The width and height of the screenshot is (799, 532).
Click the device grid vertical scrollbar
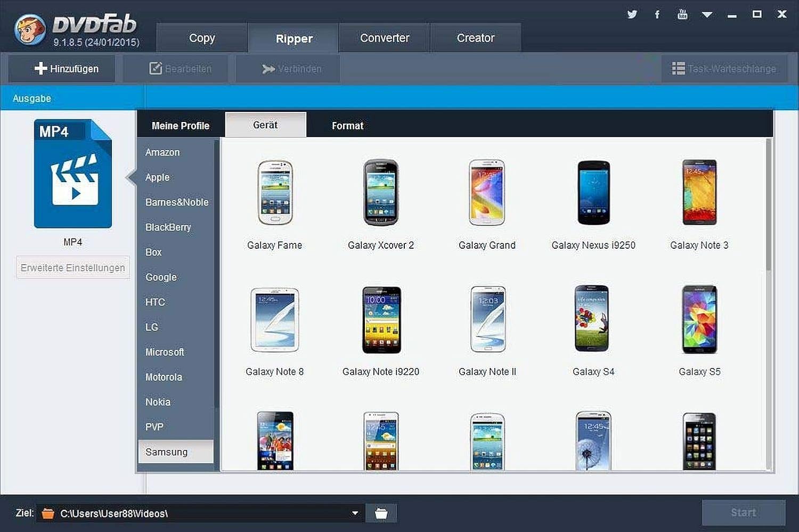(769, 204)
